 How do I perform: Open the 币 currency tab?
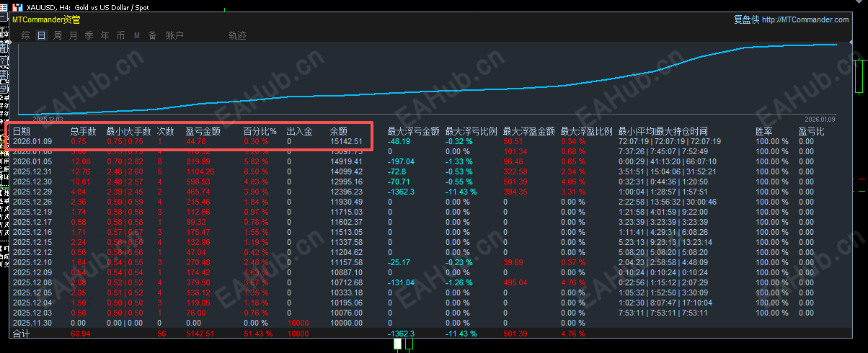(x=121, y=35)
